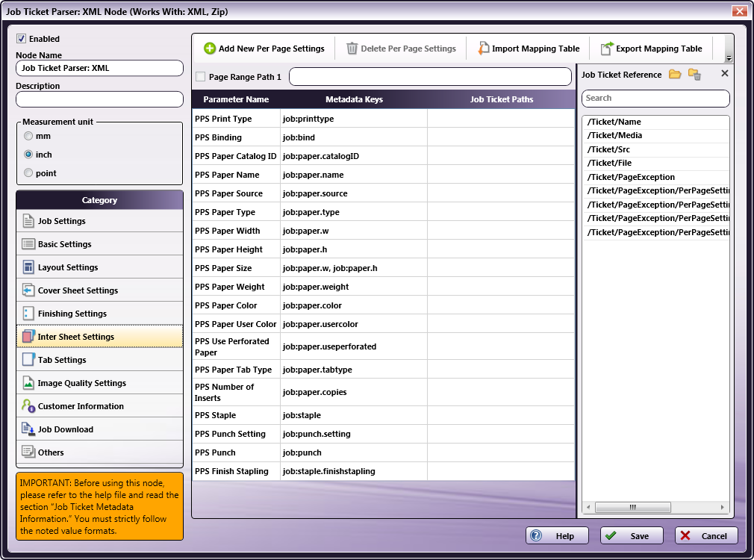
Task: Click the job:bind metadata key cell
Action: (354, 137)
